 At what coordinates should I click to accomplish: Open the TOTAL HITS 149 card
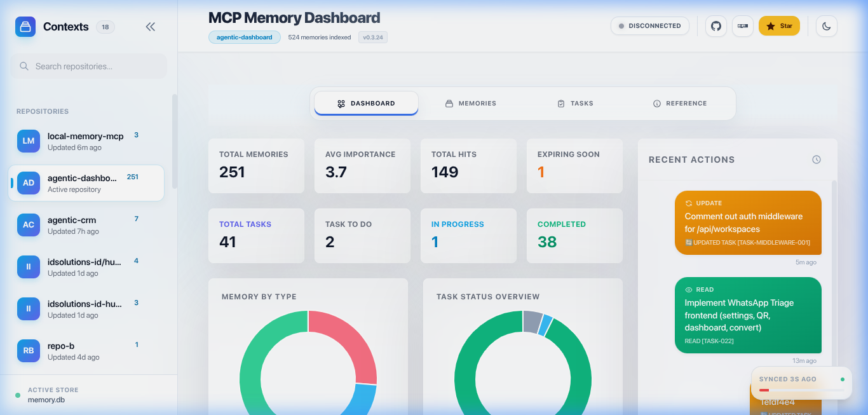tap(468, 166)
